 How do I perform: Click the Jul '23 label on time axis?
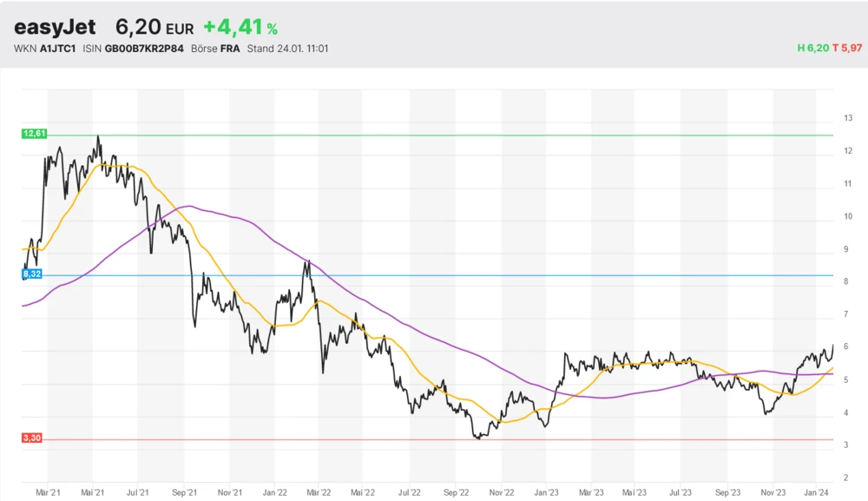click(x=681, y=491)
